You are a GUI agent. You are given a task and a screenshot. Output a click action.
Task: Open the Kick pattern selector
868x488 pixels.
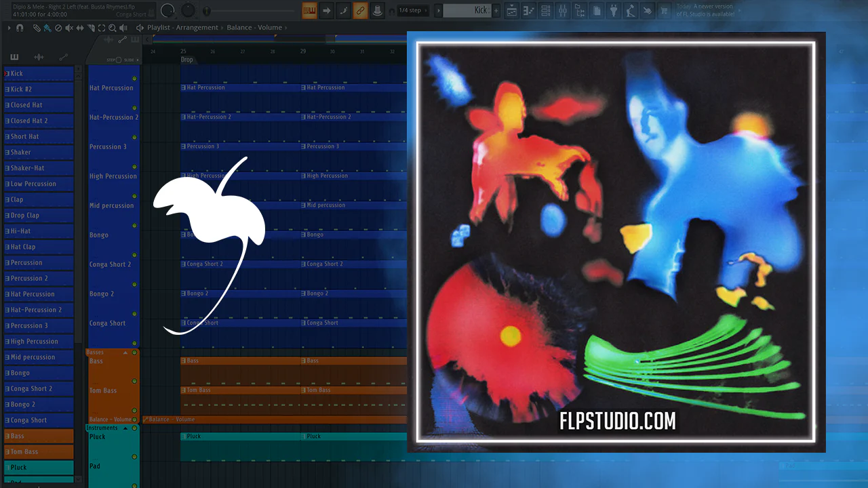(x=467, y=10)
